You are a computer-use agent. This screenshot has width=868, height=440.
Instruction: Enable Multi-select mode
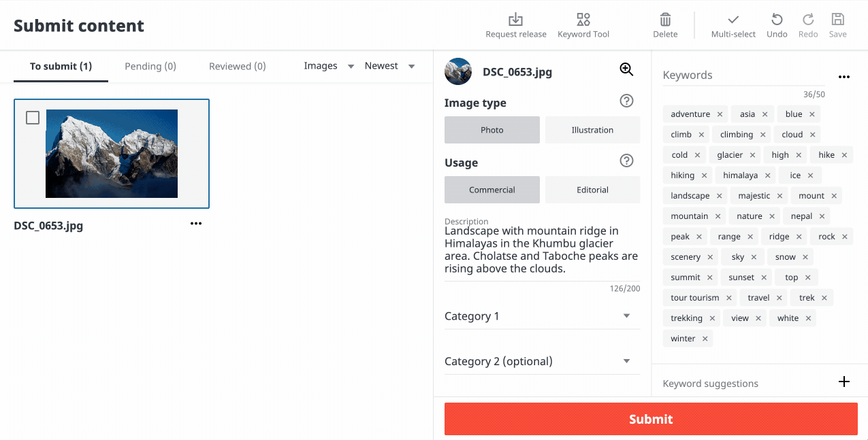(x=733, y=20)
